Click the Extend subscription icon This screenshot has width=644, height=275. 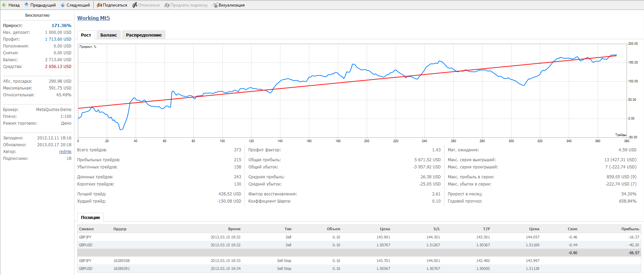pyautogui.click(x=167, y=5)
